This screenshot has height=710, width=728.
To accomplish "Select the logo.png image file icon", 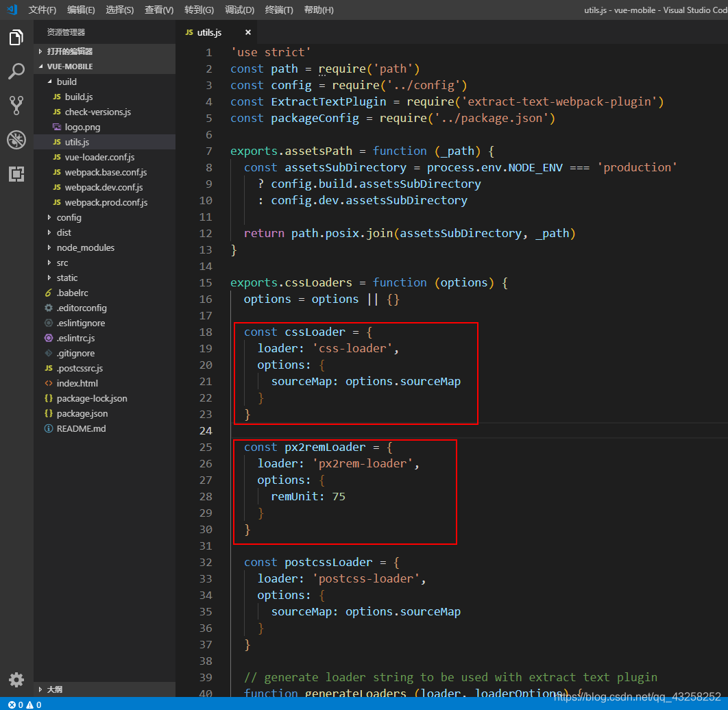I will pyautogui.click(x=57, y=127).
